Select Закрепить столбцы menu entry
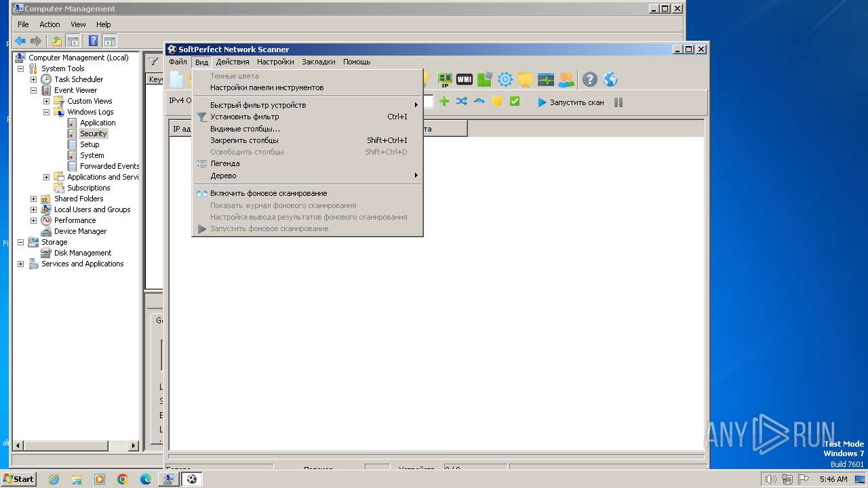 (x=307, y=140)
